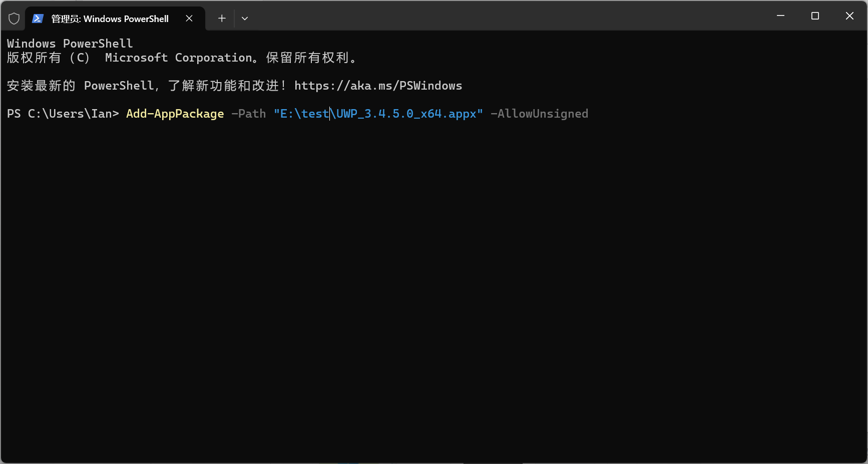This screenshot has height=464, width=868.
Task: Click the -Path parameter text
Action: [248, 114]
